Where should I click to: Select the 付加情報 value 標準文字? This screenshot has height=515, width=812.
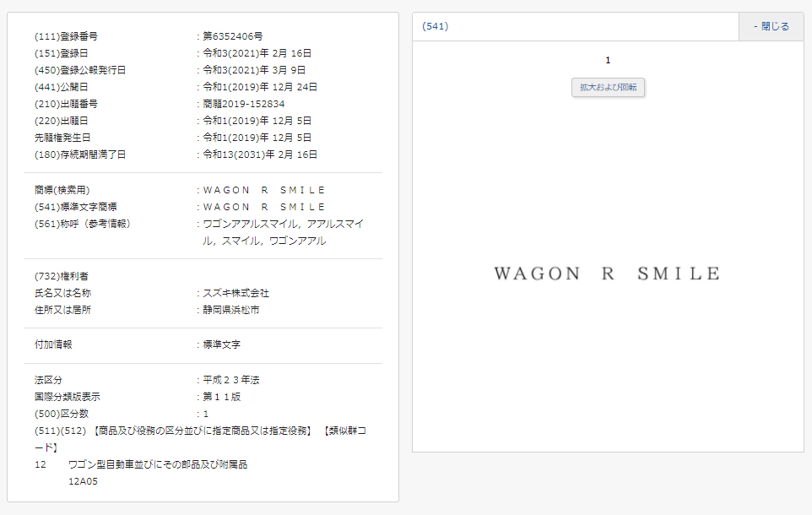tap(222, 344)
